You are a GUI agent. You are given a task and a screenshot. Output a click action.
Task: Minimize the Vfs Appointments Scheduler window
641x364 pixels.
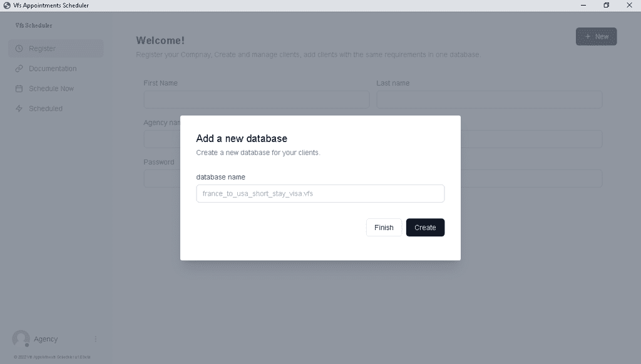[583, 5]
